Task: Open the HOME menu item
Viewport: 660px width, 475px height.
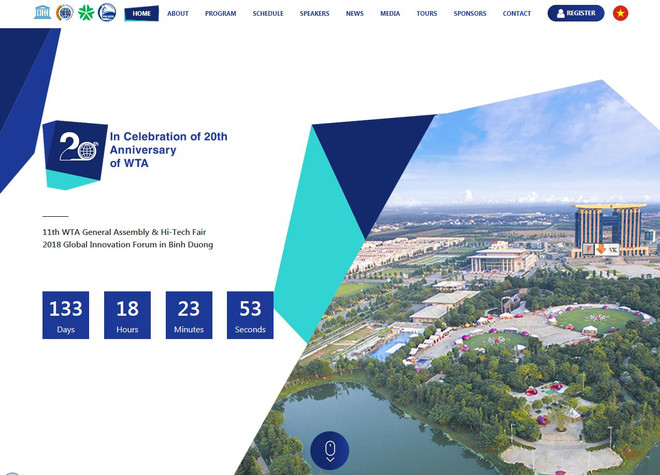Action: (142, 14)
